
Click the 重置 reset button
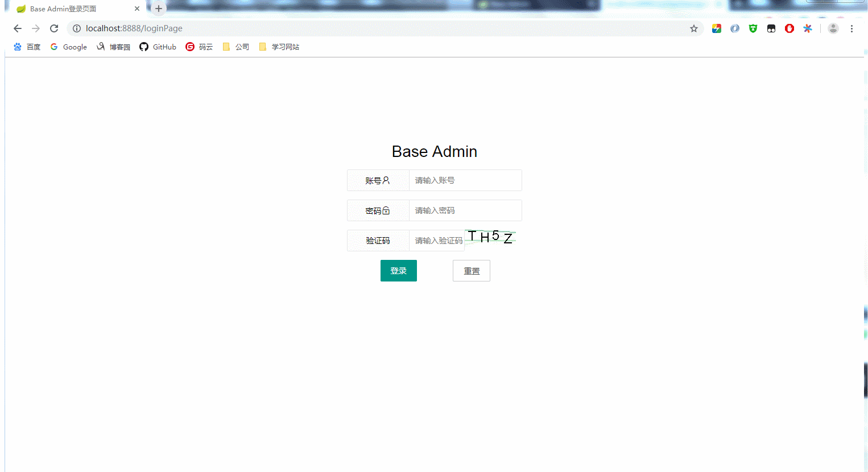(472, 271)
